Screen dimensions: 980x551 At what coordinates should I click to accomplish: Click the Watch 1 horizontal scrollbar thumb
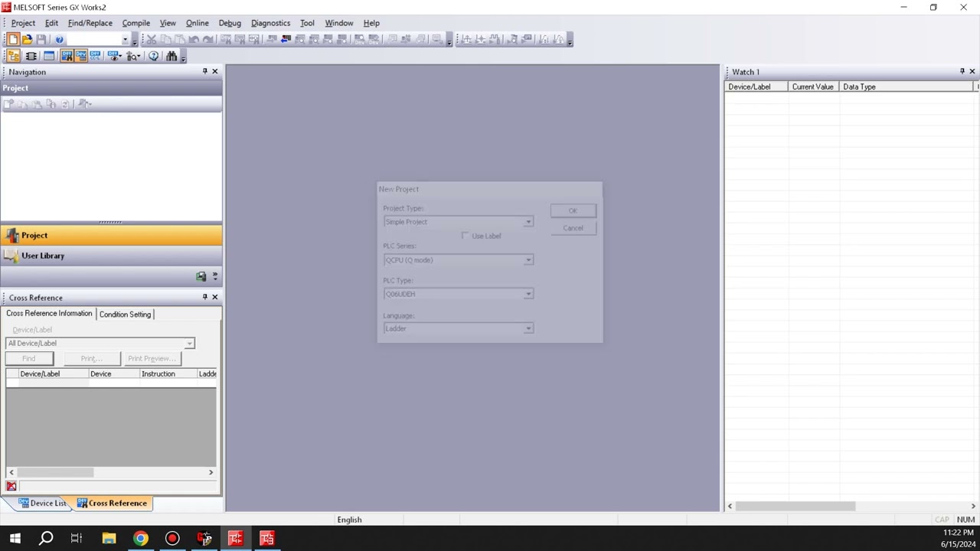795,506
